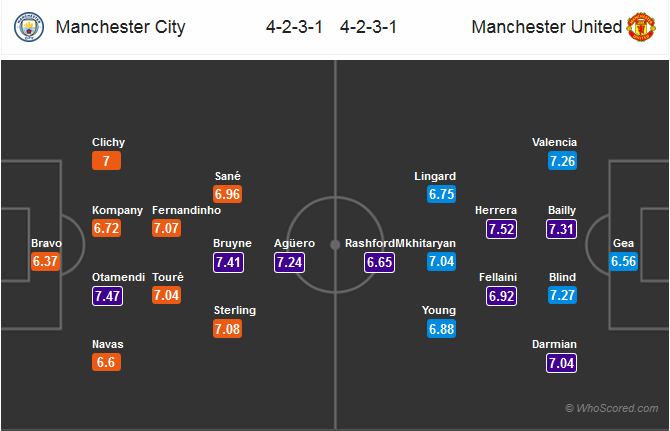Select Bravo's 6.37 rating badge
Screen dimensions: 670x431
[x=47, y=263]
